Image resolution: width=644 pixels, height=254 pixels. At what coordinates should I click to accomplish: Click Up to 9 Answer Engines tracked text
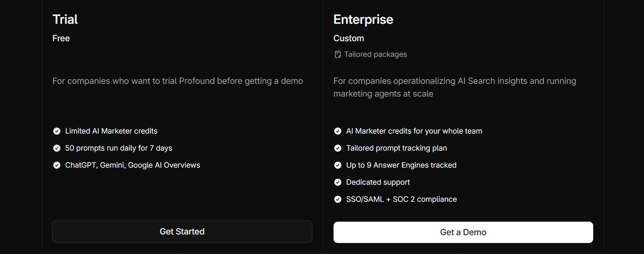[401, 165]
